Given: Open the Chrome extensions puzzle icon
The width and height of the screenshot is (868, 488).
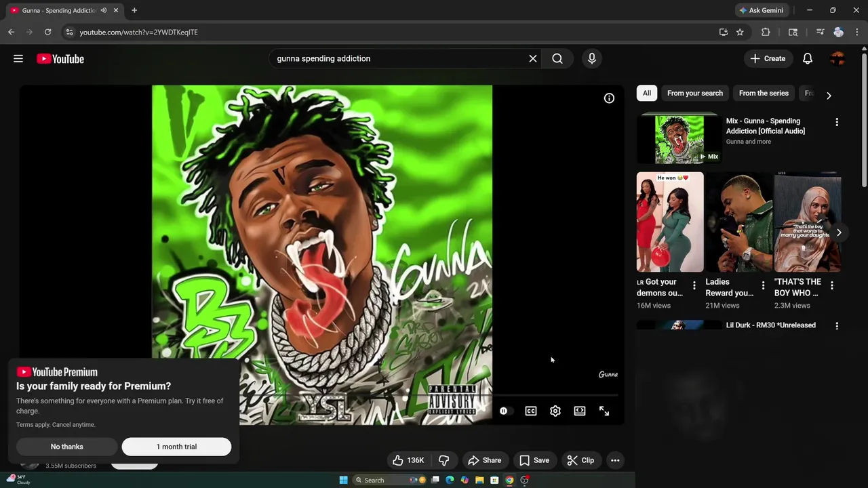Looking at the screenshot, I should 766,32.
